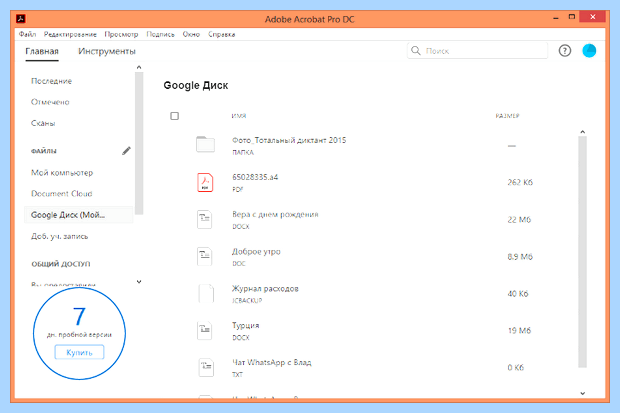The width and height of the screenshot is (620, 413).
Task: Click the Купить button
Action: 79,352
